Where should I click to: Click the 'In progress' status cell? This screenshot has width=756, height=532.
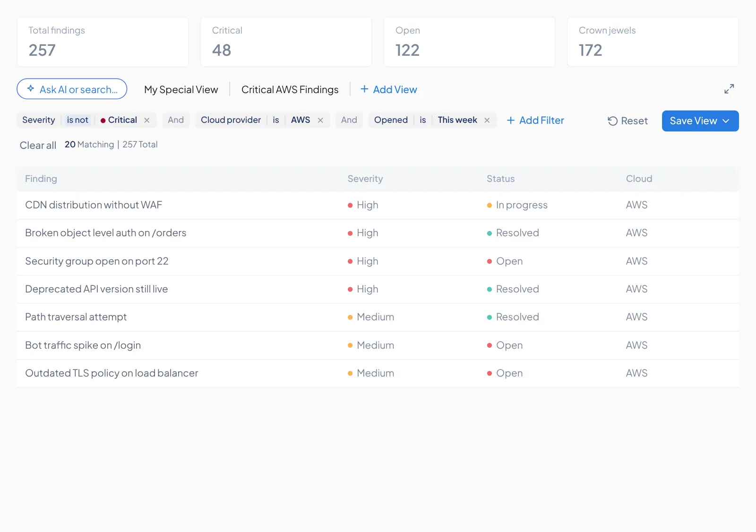517,205
